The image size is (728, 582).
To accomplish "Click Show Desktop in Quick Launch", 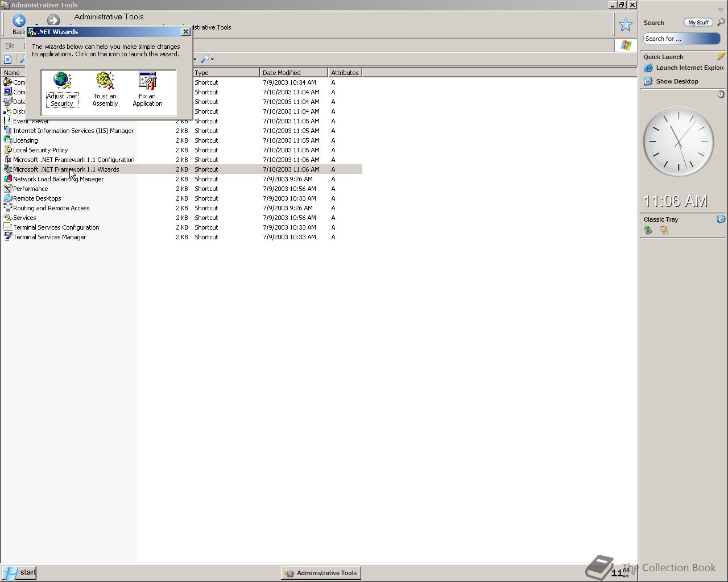I will [x=671, y=81].
